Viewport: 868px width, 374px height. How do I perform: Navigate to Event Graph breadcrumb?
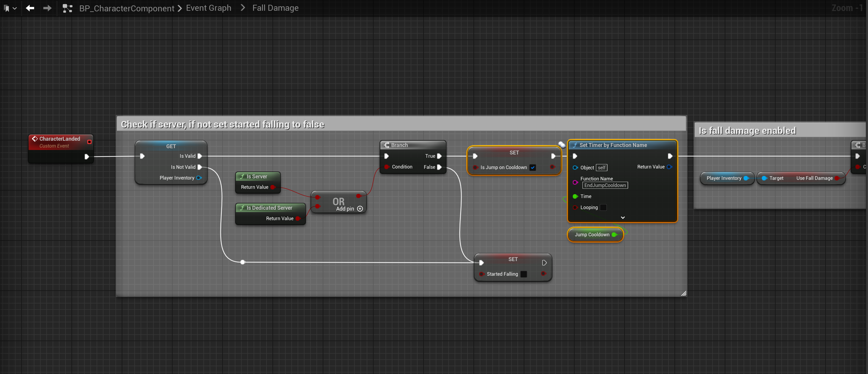(x=208, y=8)
